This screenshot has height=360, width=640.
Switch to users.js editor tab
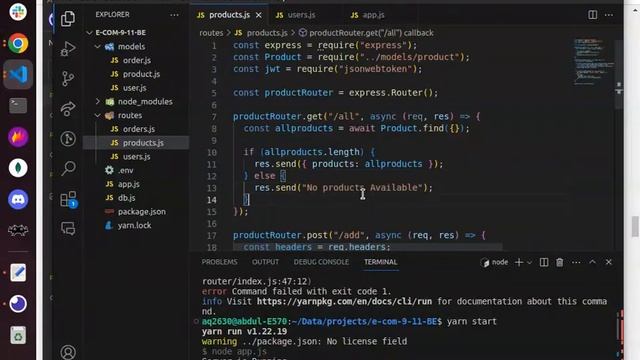coord(302,15)
